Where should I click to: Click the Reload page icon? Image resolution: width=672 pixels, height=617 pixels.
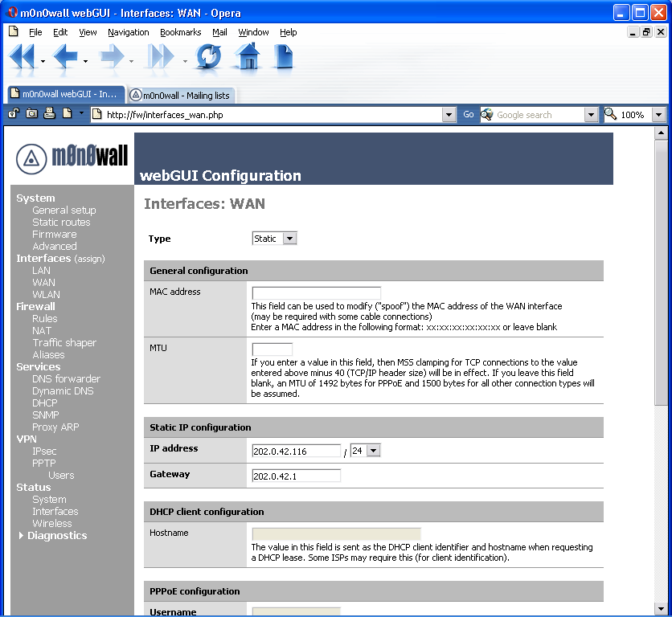[x=209, y=58]
